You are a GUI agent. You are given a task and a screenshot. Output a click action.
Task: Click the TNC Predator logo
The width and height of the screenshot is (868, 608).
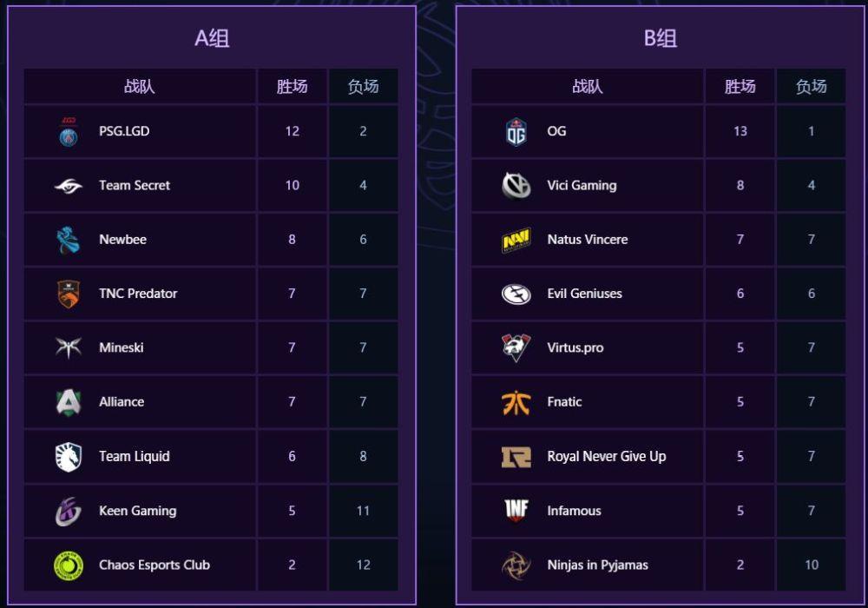click(x=69, y=294)
